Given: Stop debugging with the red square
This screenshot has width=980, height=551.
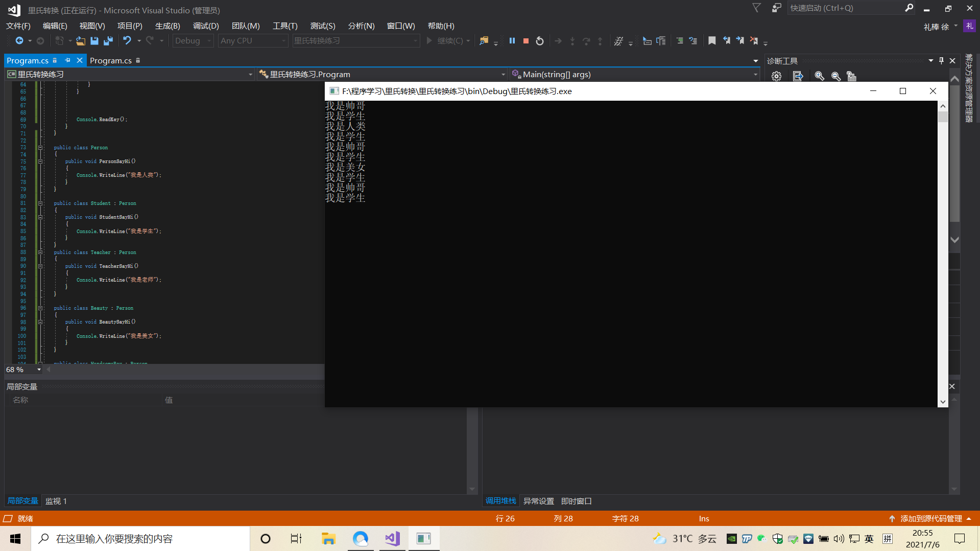Looking at the screenshot, I should pyautogui.click(x=526, y=41).
